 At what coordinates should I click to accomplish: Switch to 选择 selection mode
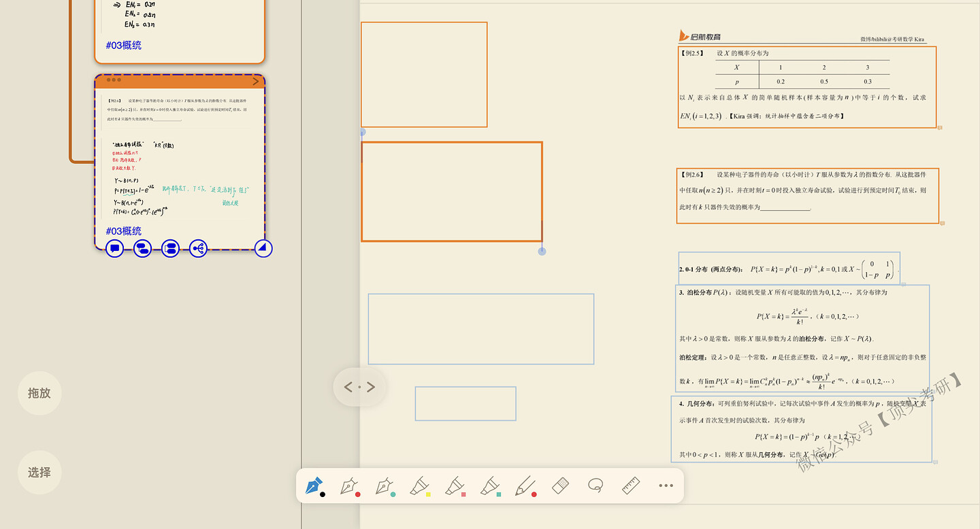click(x=39, y=472)
